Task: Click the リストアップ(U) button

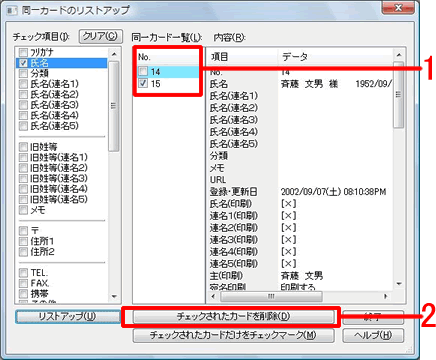Action: [68, 317]
